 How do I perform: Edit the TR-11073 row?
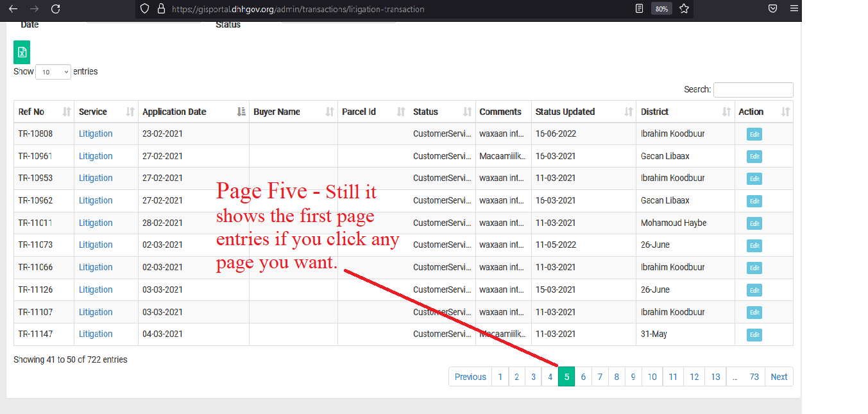pos(754,245)
